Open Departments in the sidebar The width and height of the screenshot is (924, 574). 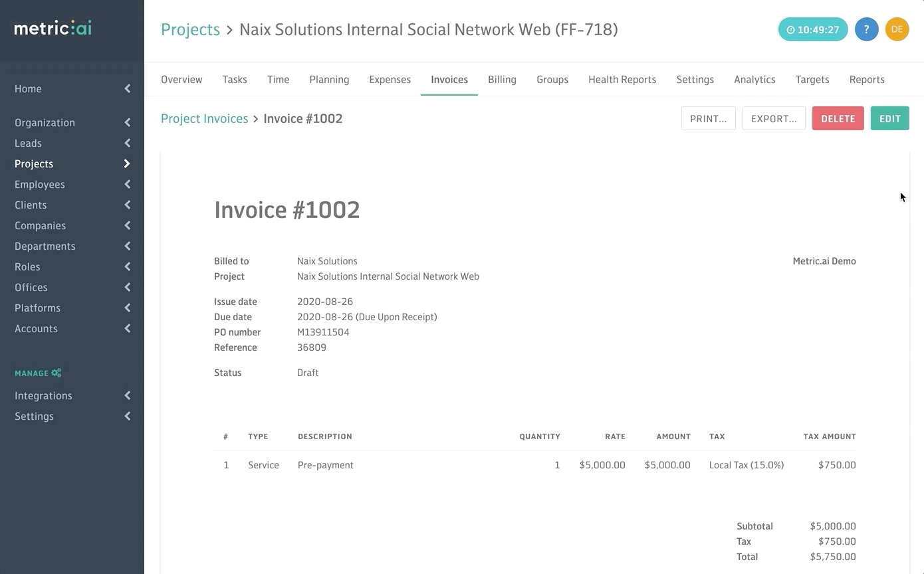click(x=45, y=246)
